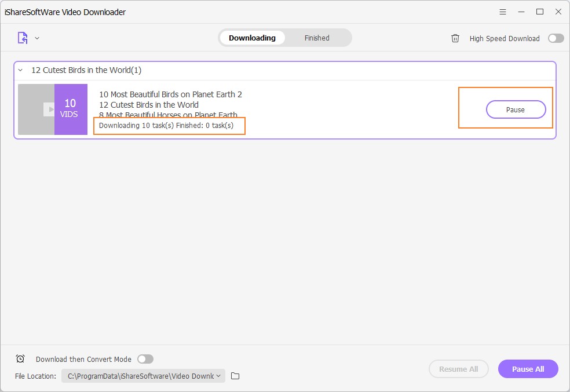Click the '12 Cutest Birds in the World(1)' header
Viewport: 570px width, 392px height.
coord(284,70)
